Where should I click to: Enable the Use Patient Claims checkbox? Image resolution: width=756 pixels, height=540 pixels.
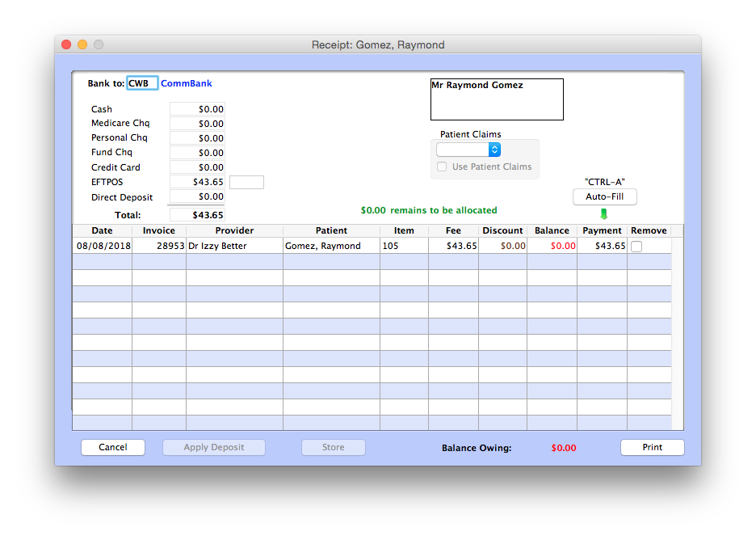[x=442, y=167]
